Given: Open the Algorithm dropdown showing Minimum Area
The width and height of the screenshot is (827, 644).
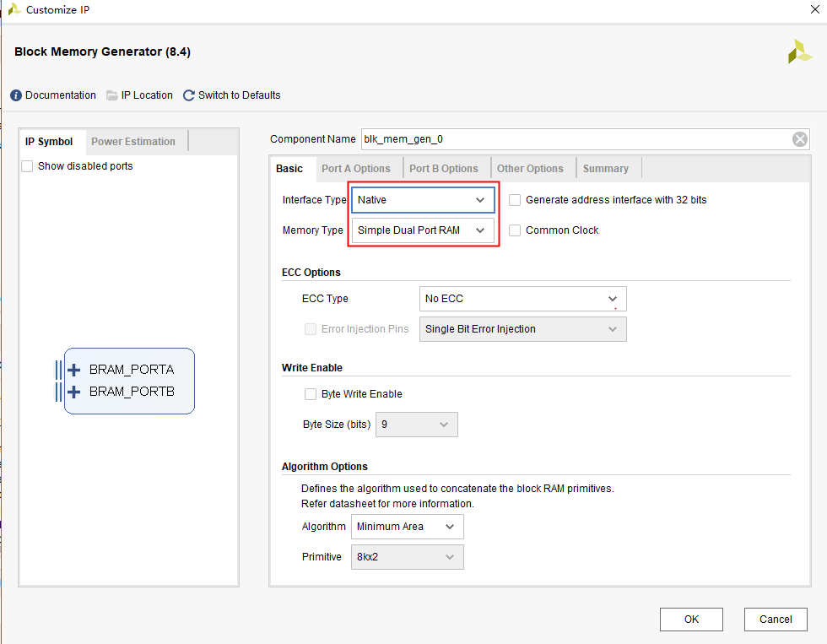Looking at the screenshot, I should point(407,527).
